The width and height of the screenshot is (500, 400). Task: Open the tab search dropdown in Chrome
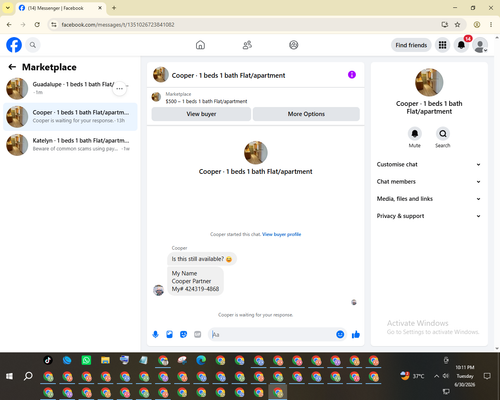8,8
